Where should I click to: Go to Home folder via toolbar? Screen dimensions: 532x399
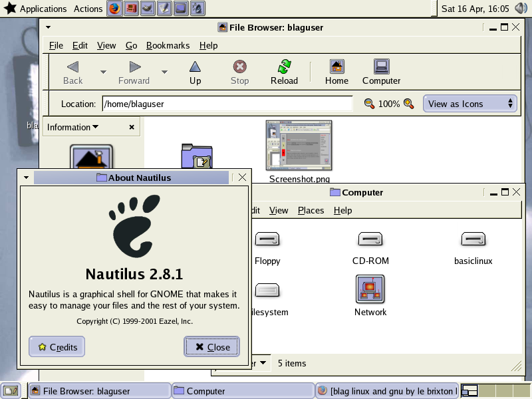coord(336,72)
